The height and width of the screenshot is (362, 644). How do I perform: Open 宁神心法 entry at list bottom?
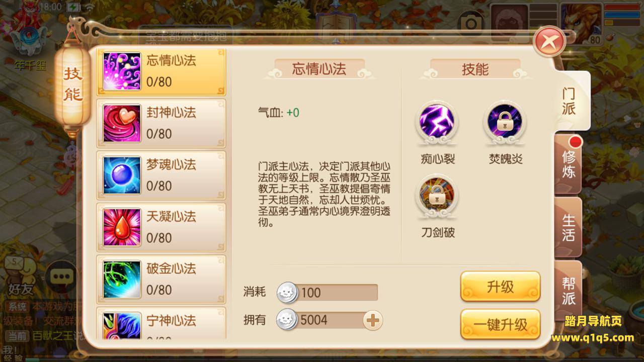click(161, 323)
